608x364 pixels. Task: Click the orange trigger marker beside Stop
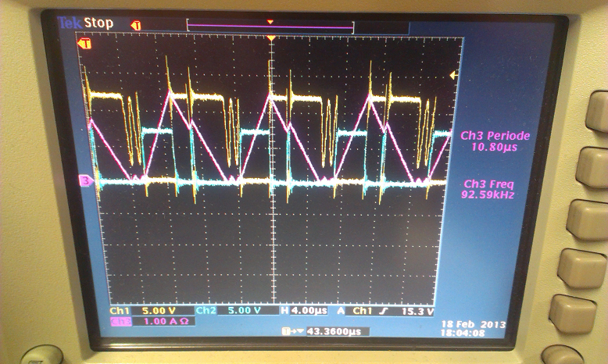(x=136, y=26)
